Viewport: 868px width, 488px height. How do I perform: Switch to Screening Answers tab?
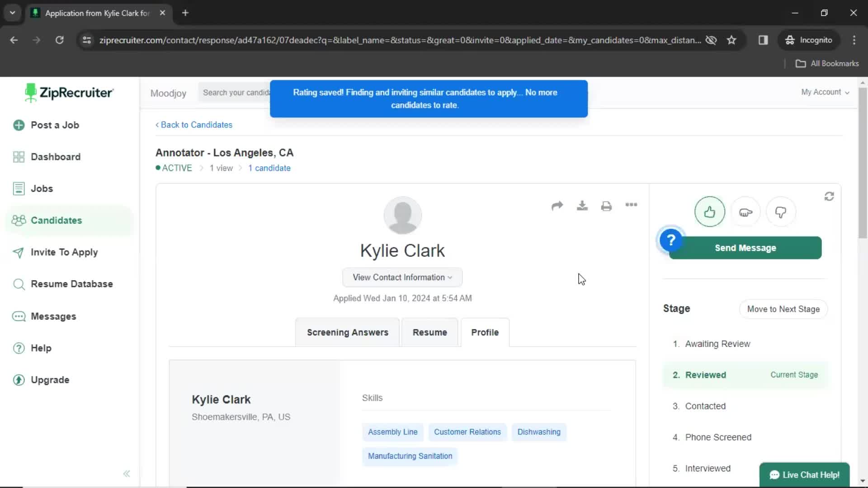click(x=347, y=333)
